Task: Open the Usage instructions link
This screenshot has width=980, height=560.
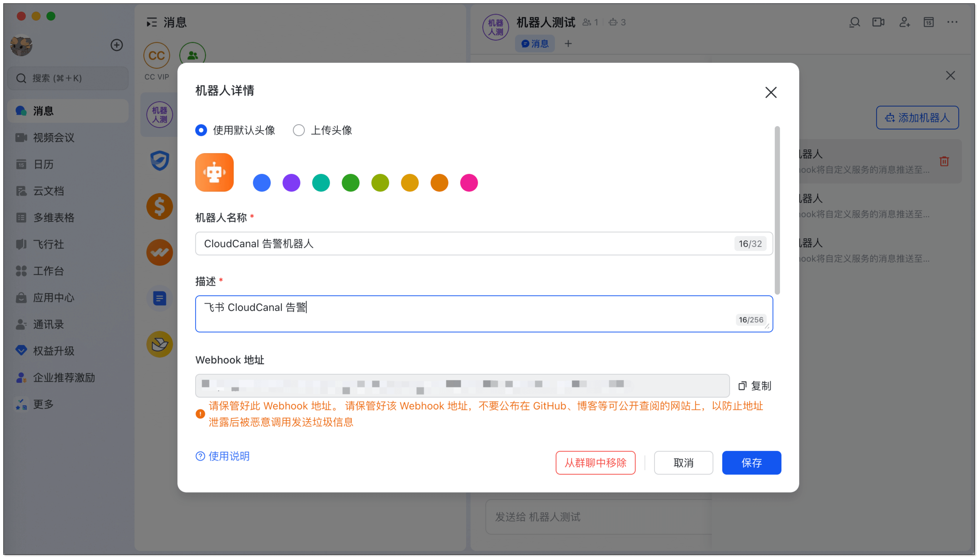Action: 223,456
